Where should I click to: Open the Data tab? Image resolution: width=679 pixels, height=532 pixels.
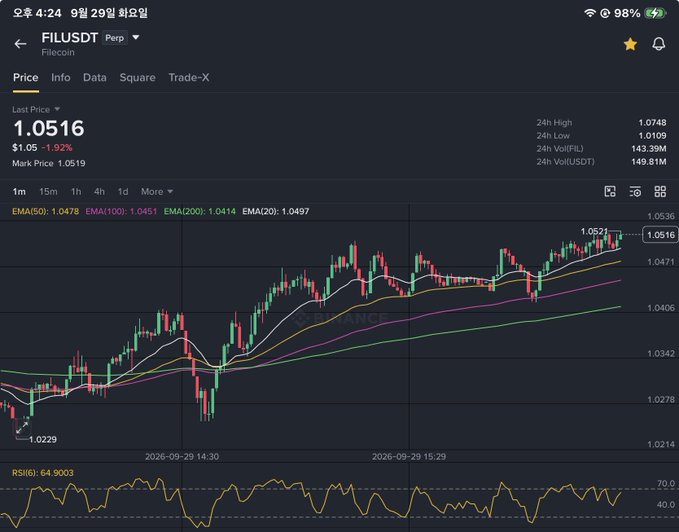tap(95, 77)
